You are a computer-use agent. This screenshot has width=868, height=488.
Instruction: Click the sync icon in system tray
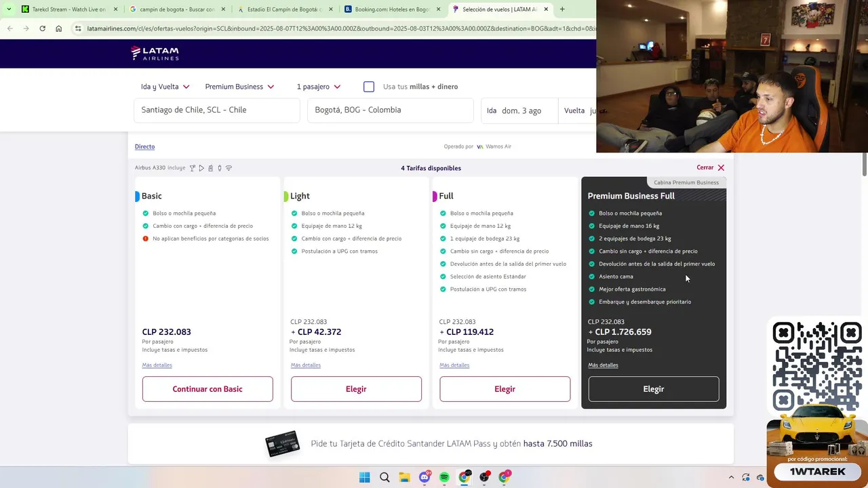click(x=746, y=477)
